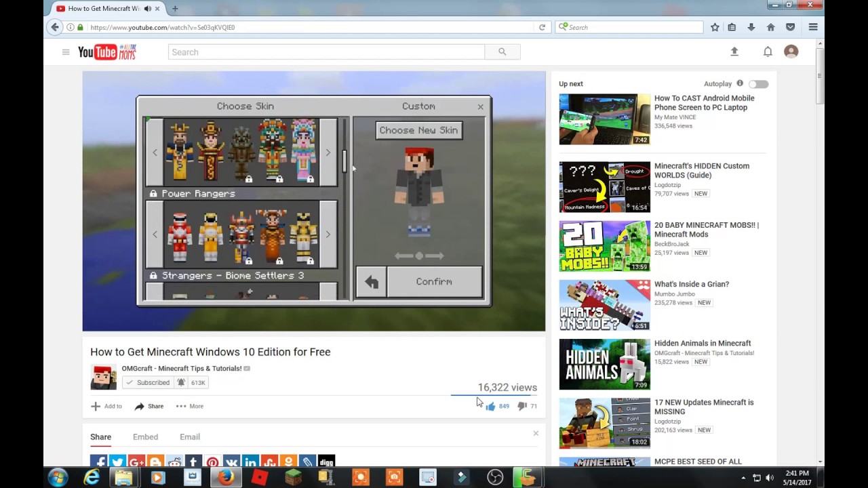Open the Firefox hamburger menu
This screenshot has height=488, width=868.
coord(813,27)
